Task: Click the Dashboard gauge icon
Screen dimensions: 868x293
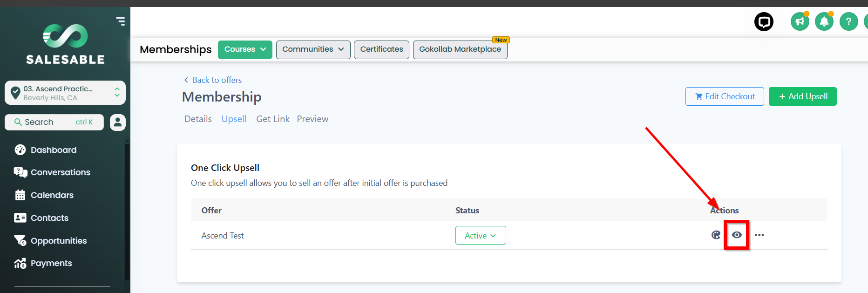Action: [20, 150]
